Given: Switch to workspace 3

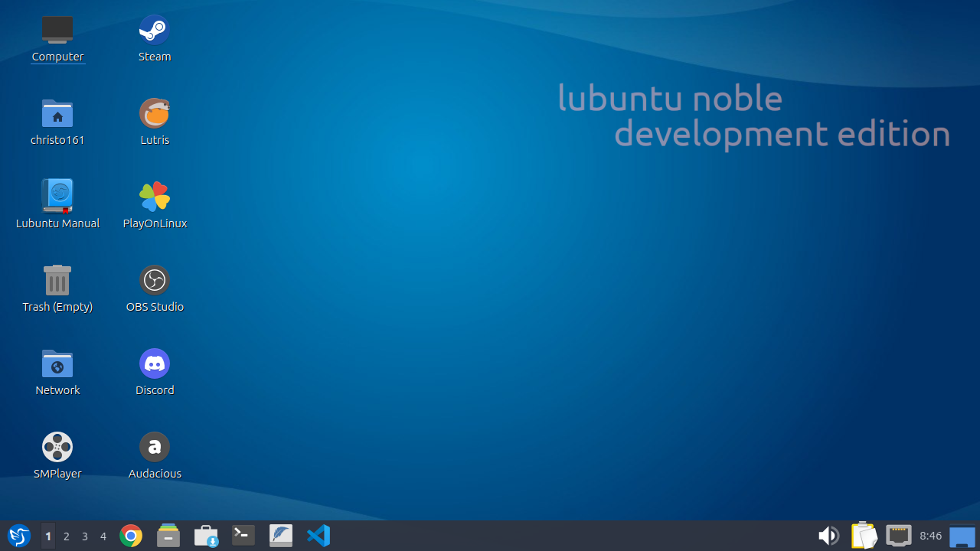Looking at the screenshot, I should point(85,536).
